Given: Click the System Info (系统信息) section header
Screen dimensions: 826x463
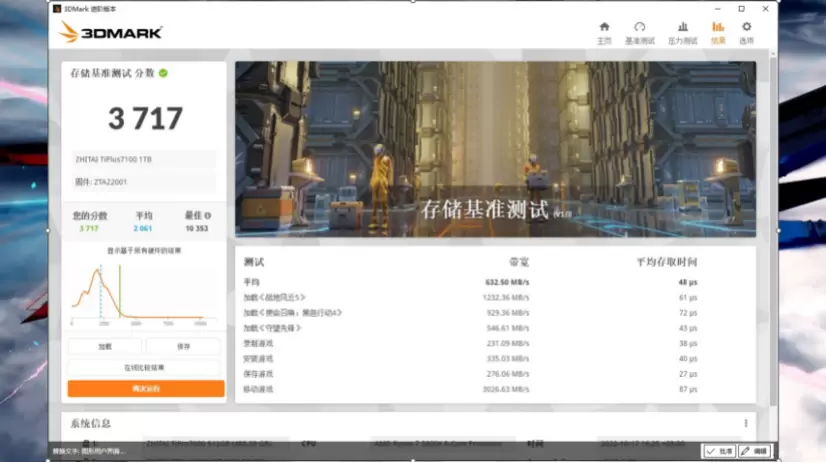Looking at the screenshot, I should pos(91,423).
